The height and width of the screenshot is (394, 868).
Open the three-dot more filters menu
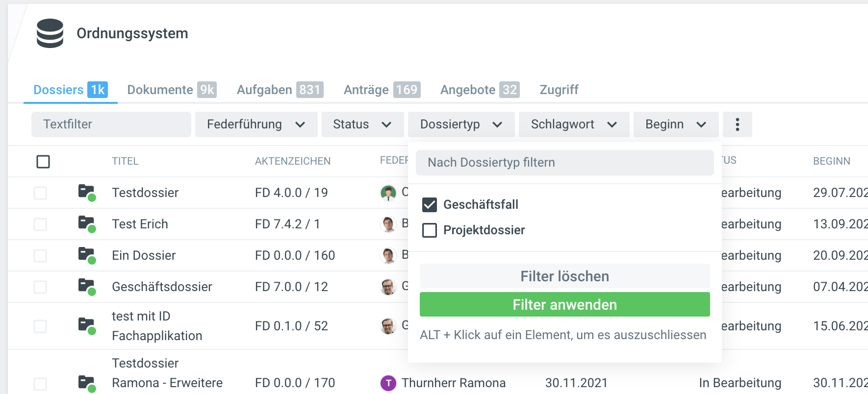pos(737,124)
